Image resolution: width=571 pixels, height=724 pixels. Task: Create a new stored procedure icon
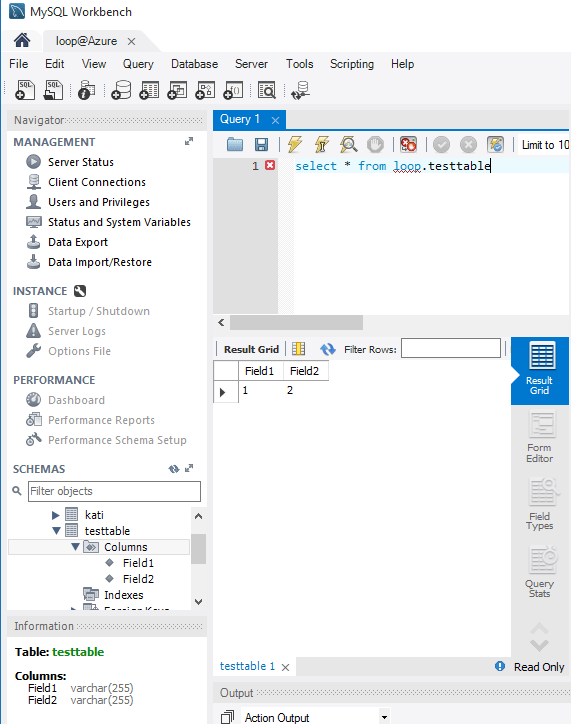tap(205, 90)
